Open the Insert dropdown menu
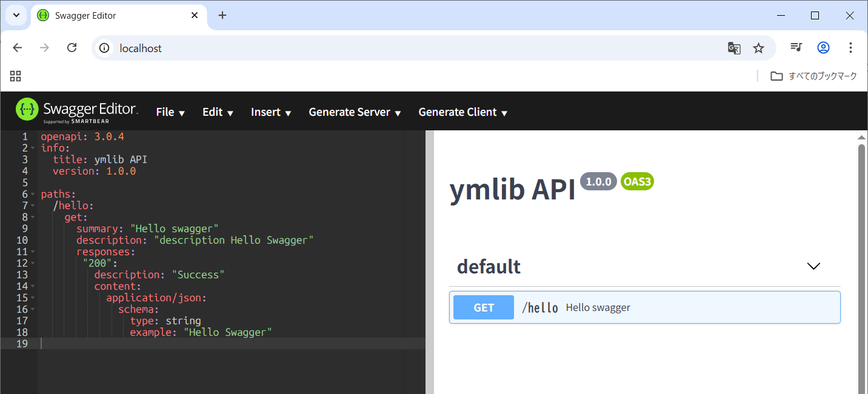 pos(271,112)
